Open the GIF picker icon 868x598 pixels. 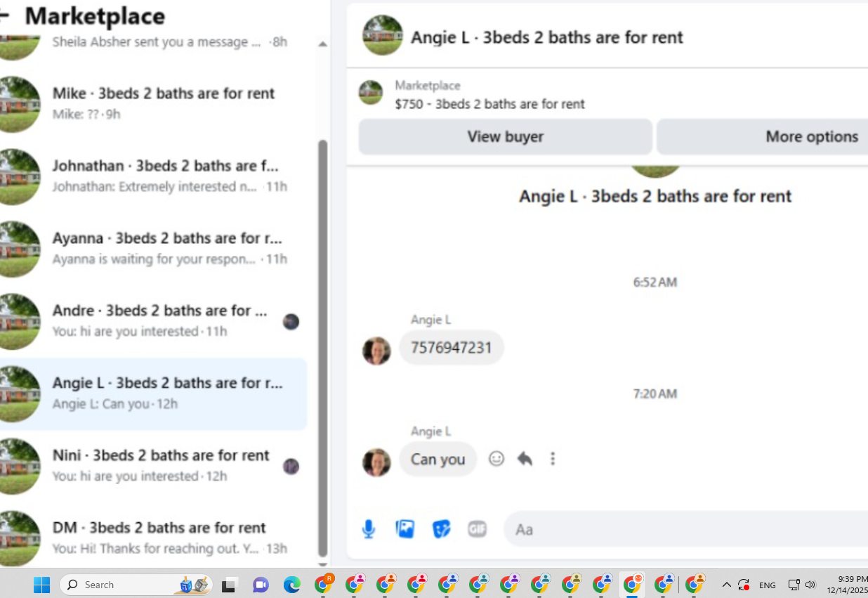pyautogui.click(x=478, y=529)
